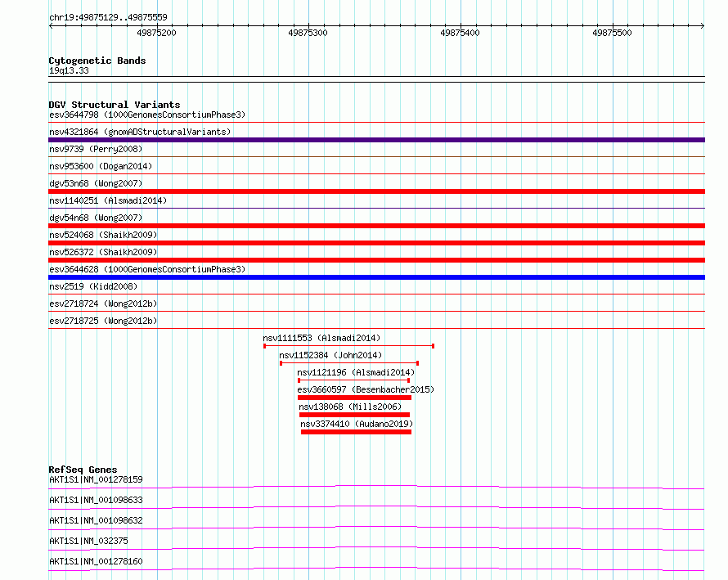Click the 49875500 ruler position label

pyautogui.click(x=612, y=33)
